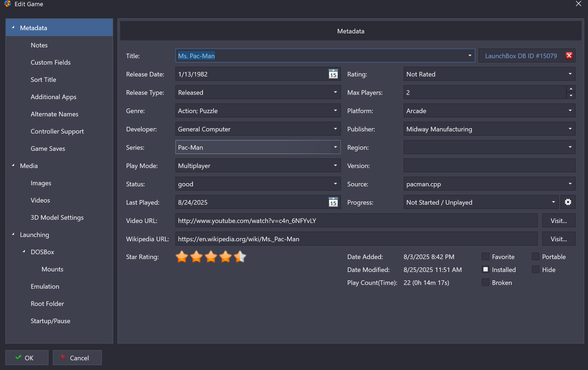588x370 pixels.
Task: Open Emulation section
Action: point(45,286)
